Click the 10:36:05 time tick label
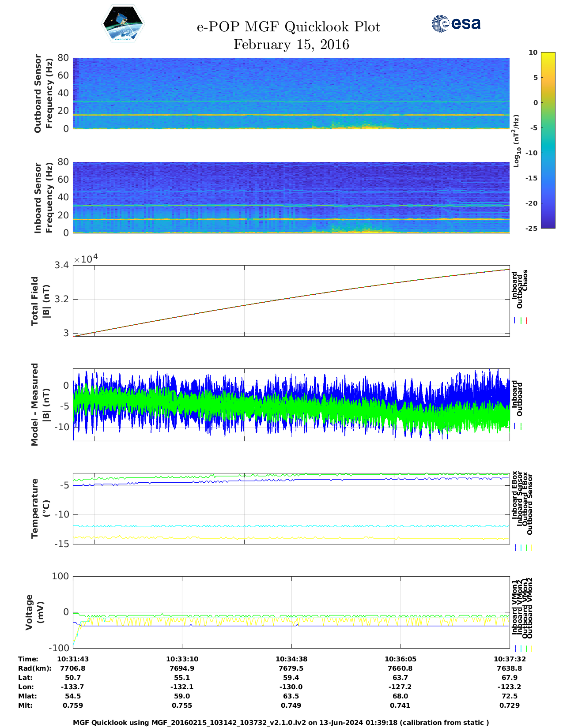 tap(400, 659)
